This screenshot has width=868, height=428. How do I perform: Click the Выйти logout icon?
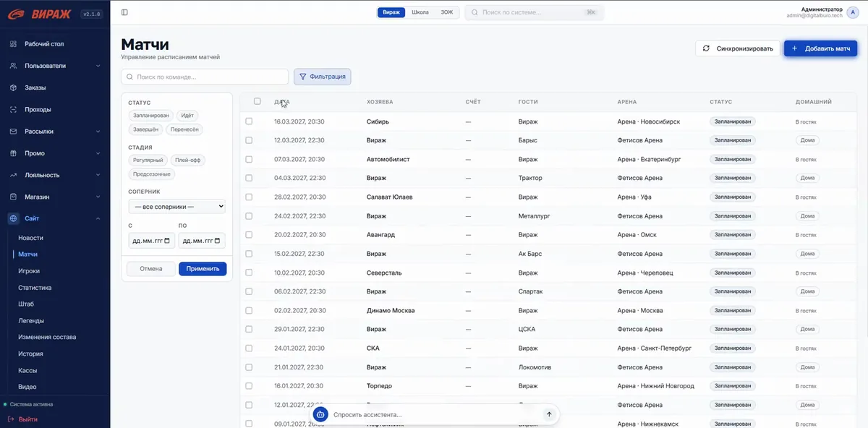tap(11, 419)
